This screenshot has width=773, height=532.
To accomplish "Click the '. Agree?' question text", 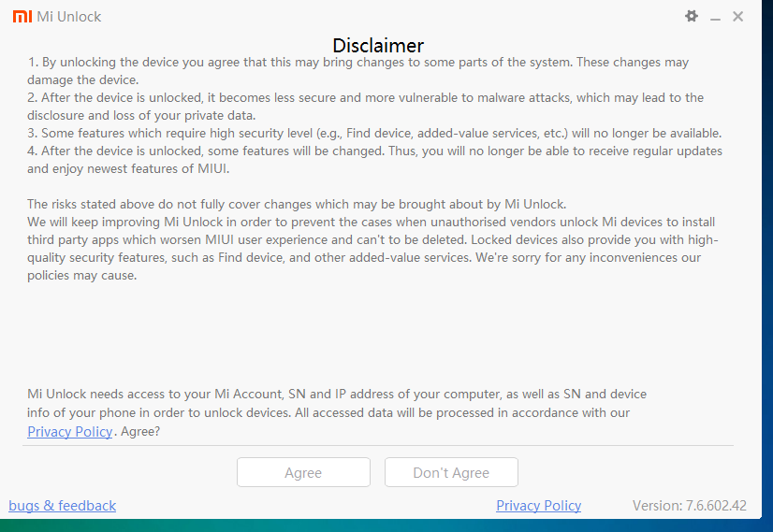I will [x=137, y=432].
